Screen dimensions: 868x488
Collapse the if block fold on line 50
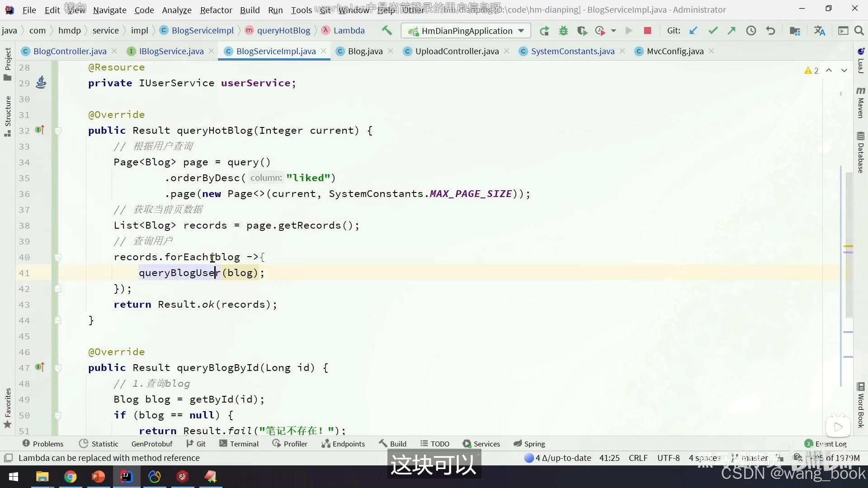(58, 415)
